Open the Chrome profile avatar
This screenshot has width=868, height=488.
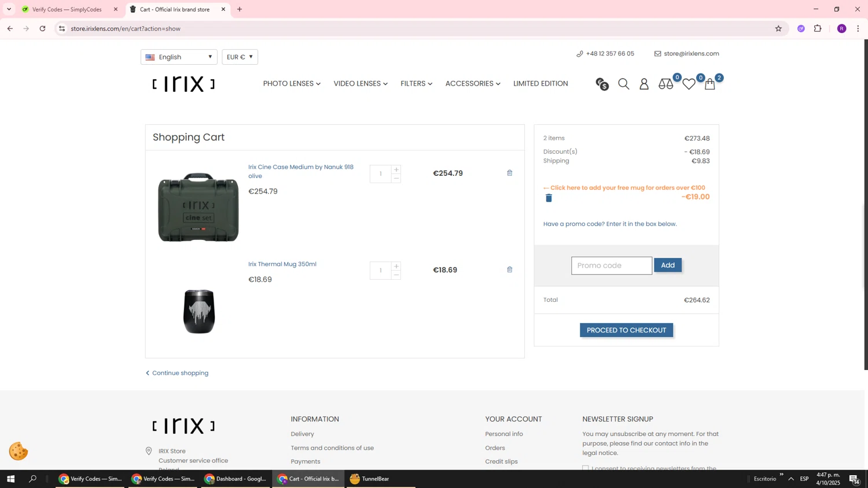coord(842,28)
